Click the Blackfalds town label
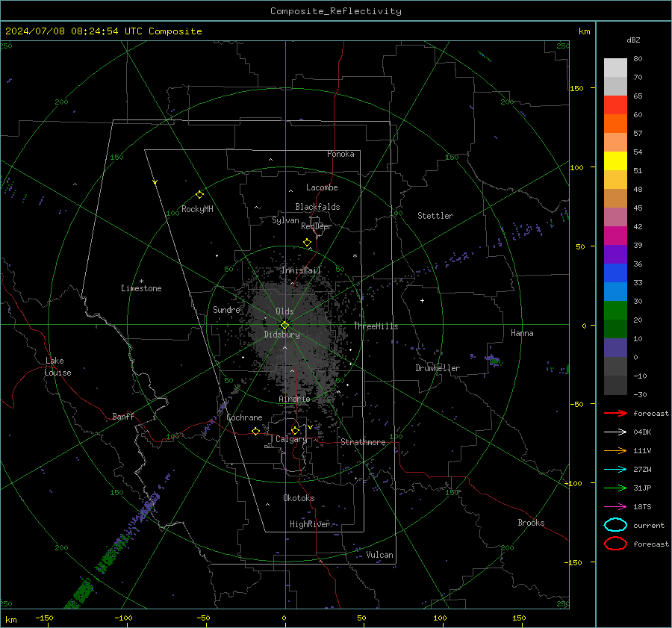Image resolution: width=672 pixels, height=628 pixels. point(317,207)
